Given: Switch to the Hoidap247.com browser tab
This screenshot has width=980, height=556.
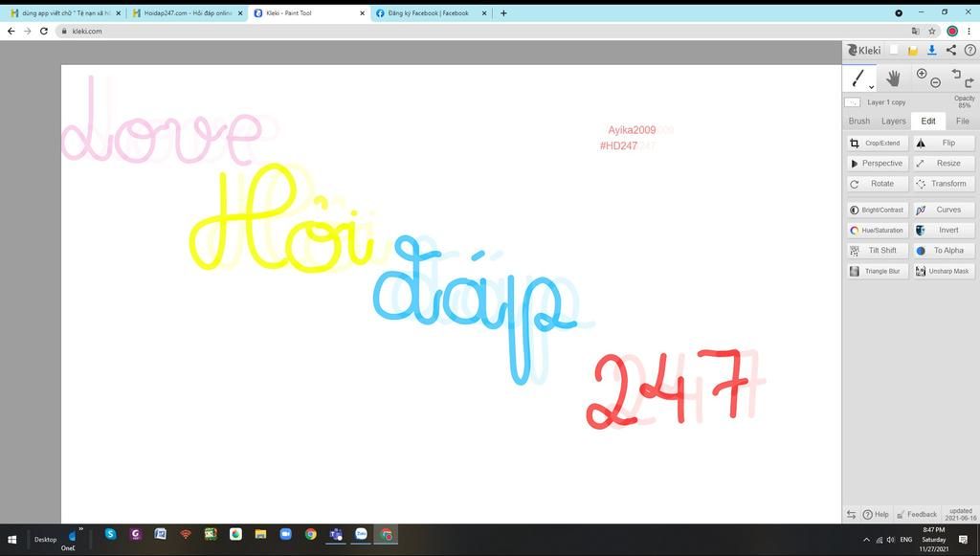Looking at the screenshot, I should (x=189, y=13).
